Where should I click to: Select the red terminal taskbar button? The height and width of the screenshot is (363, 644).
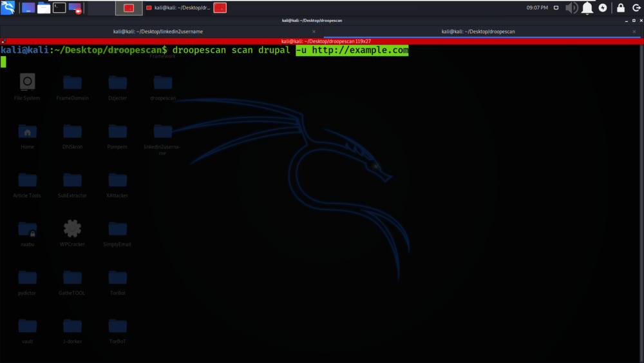pos(129,8)
